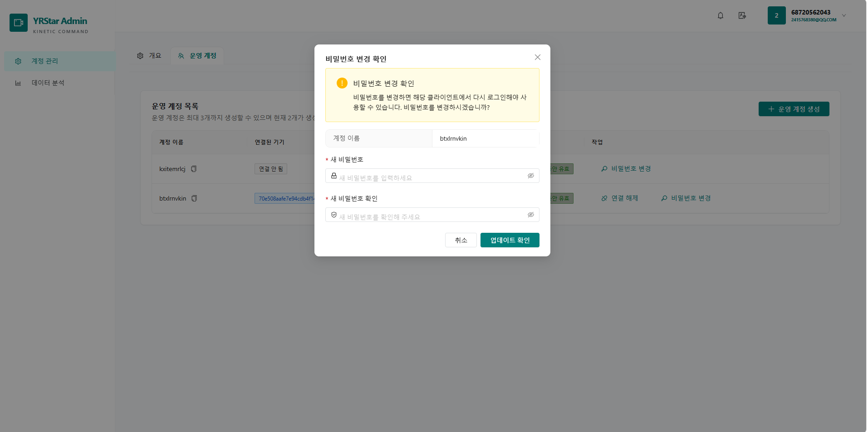Confirm with the 업데이트 확인 button
868x432 pixels.
click(510, 240)
